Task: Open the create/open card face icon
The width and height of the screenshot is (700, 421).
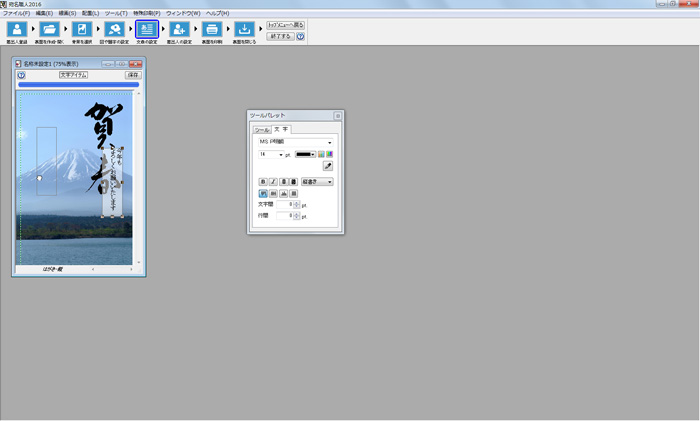Action: (49, 30)
